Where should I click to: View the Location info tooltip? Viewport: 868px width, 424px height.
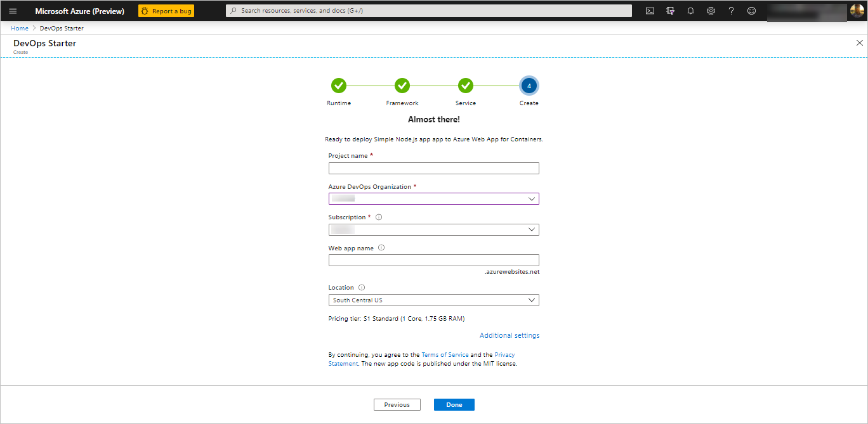tap(361, 287)
